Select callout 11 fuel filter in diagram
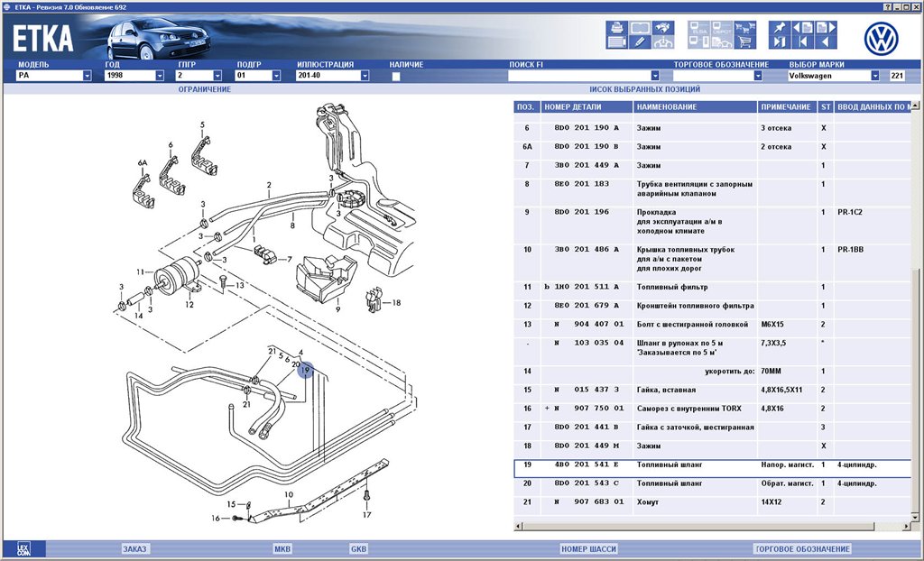The image size is (924, 561). tap(140, 271)
